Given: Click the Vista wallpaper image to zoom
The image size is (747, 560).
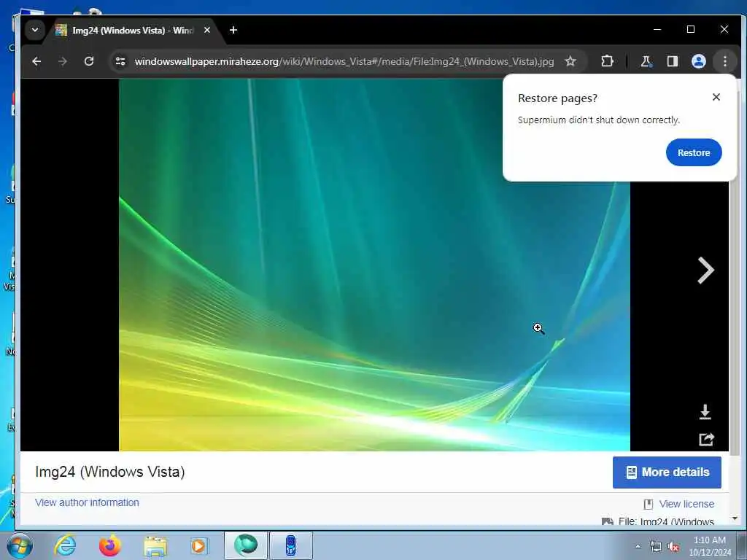Looking at the screenshot, I should [374, 265].
